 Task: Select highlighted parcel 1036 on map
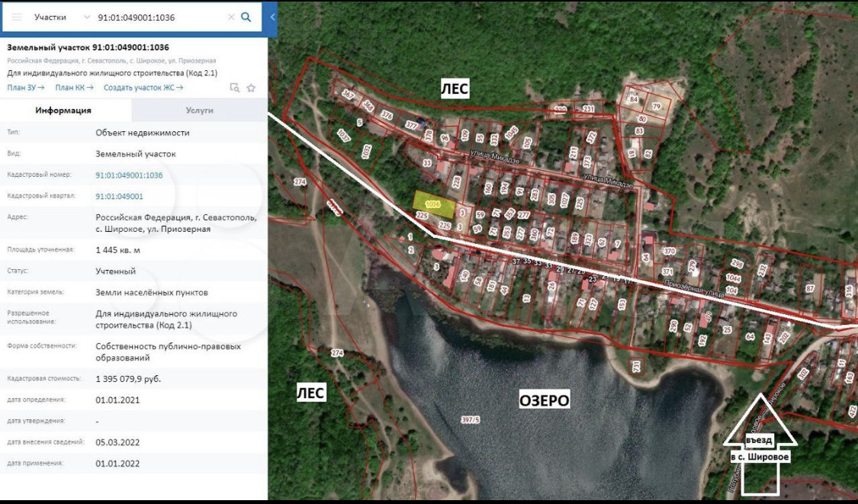coord(433,204)
